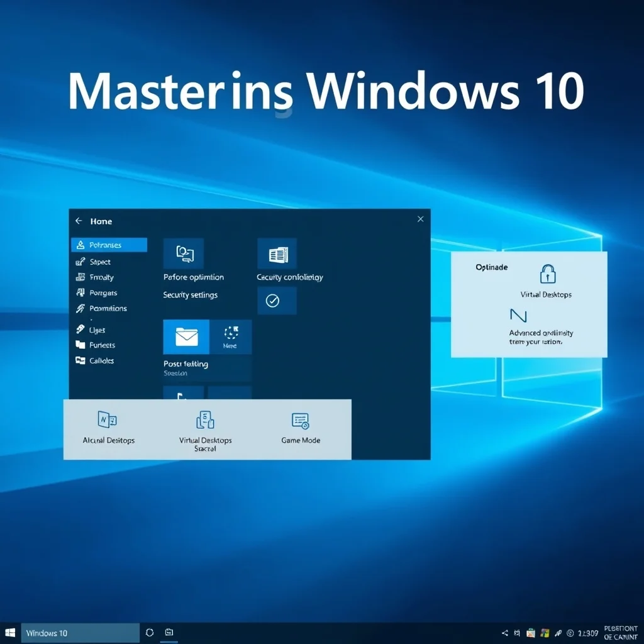Choose Callales from the sidebar
The width and height of the screenshot is (644, 644).
coord(101,360)
